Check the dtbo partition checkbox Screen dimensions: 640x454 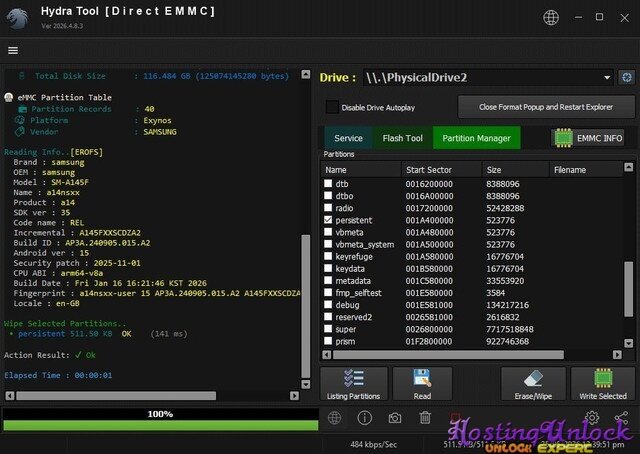coord(328,196)
